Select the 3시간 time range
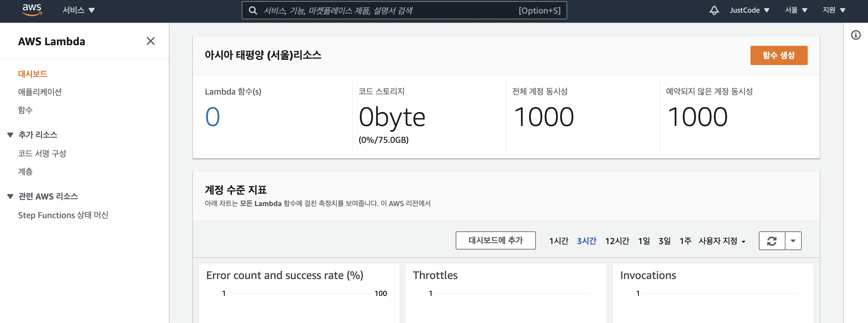Screen dimensions: 868x323 coord(587,241)
